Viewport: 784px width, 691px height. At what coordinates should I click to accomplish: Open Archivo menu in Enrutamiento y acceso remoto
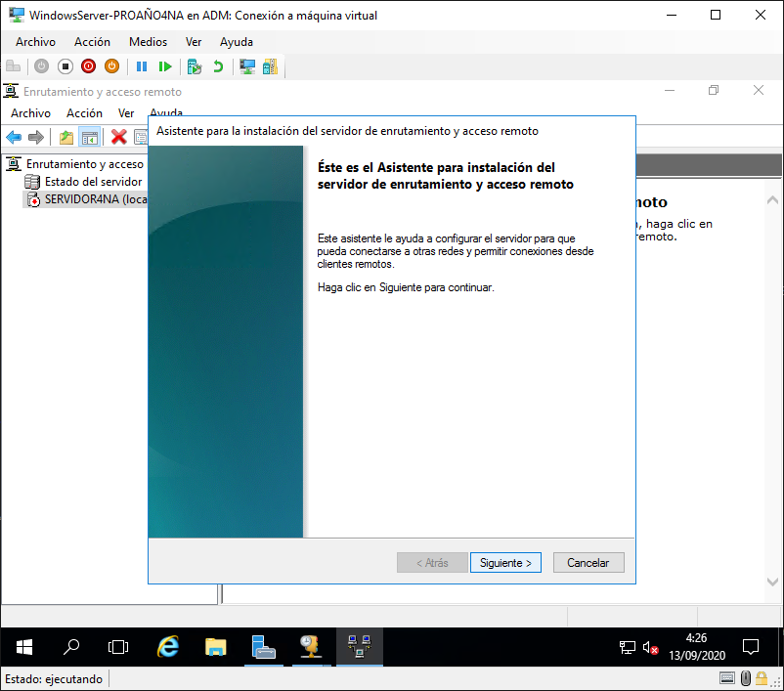pyautogui.click(x=31, y=113)
